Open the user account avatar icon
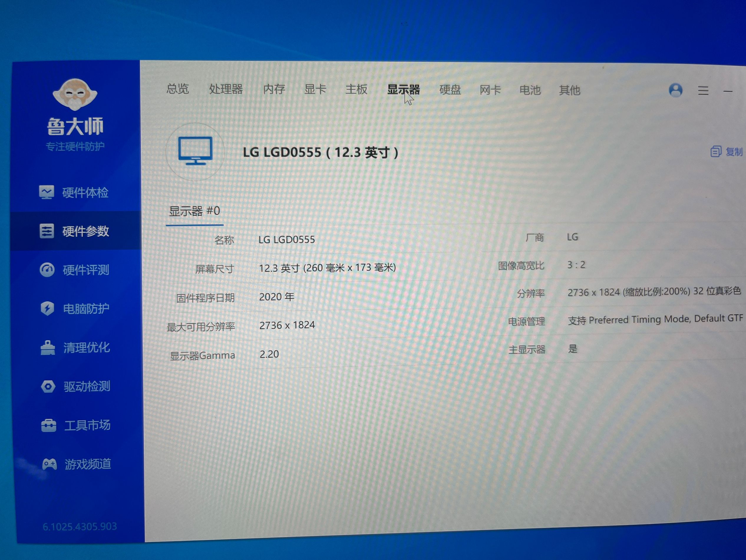This screenshot has width=746, height=560. pos(676,90)
